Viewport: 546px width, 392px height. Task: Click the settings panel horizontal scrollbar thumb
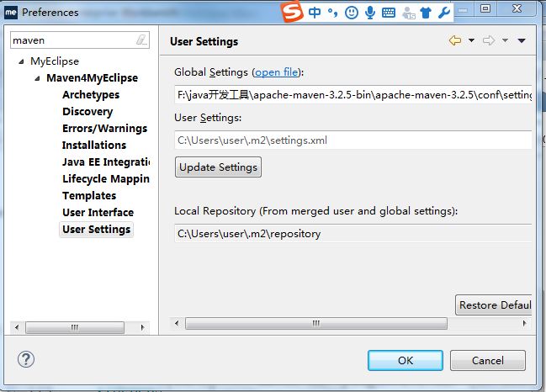tap(316, 323)
